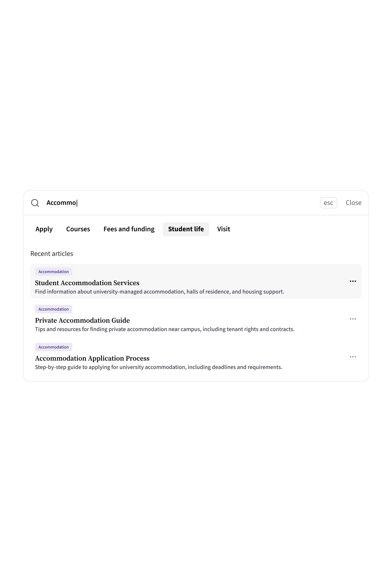This screenshot has width=392, height=572.
Task: Open Private Accommodation Guide article title
Action: coord(82,320)
